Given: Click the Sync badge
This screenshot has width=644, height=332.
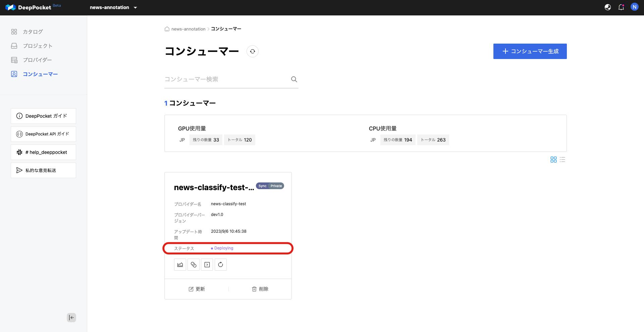Looking at the screenshot, I should point(263,186).
